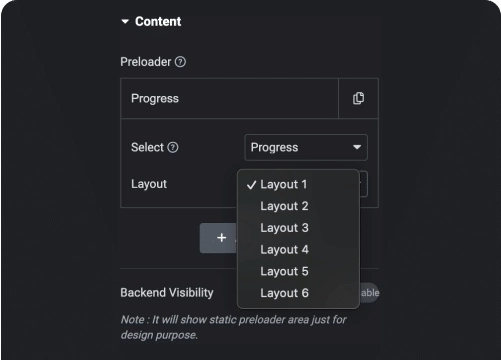Image resolution: width=501 pixels, height=360 pixels.
Task: Open the Progress select dropdown
Action: pyautogui.click(x=306, y=147)
